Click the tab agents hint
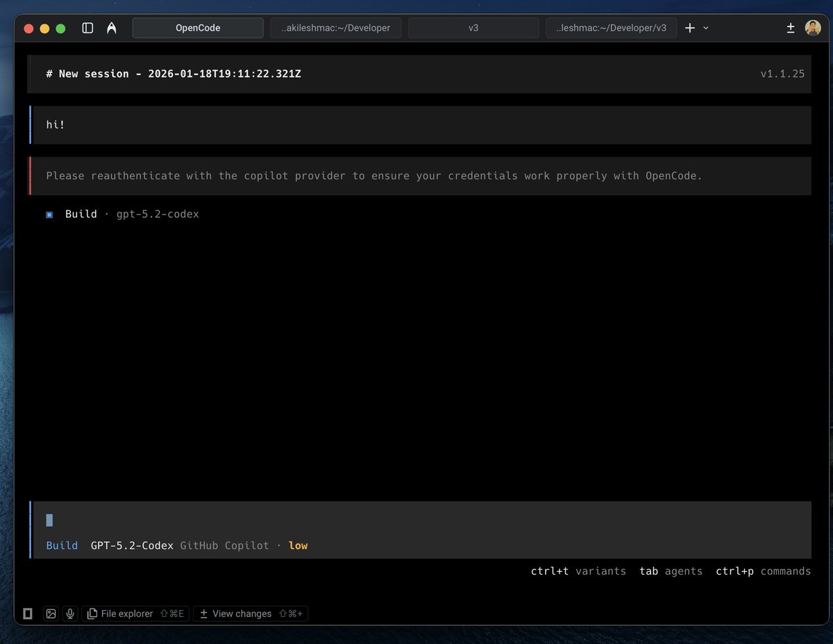This screenshot has width=833, height=644. click(671, 571)
